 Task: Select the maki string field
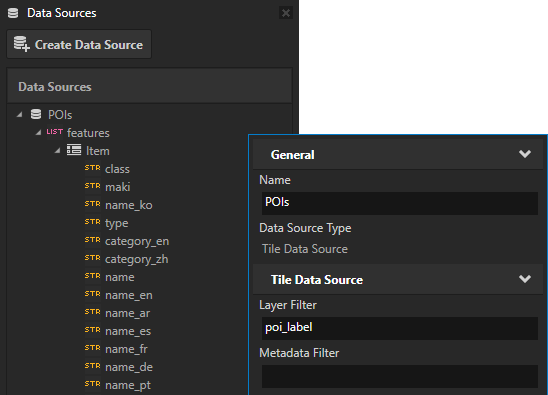(118, 187)
